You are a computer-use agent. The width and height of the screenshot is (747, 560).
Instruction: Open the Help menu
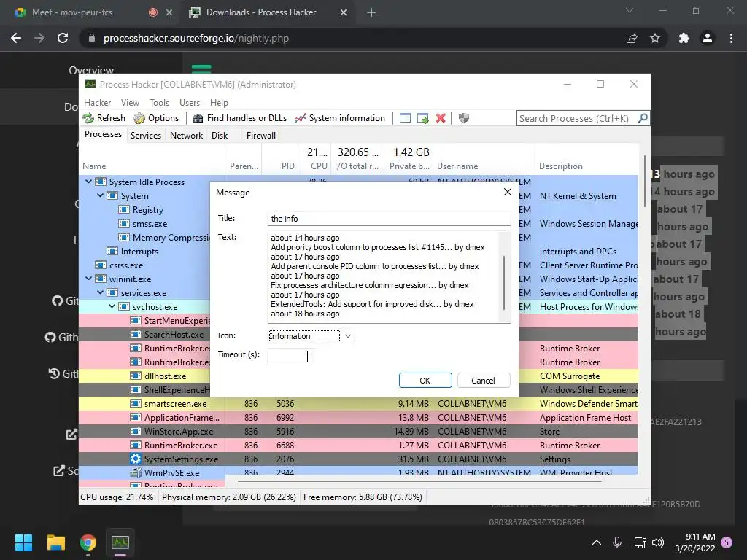(x=219, y=102)
